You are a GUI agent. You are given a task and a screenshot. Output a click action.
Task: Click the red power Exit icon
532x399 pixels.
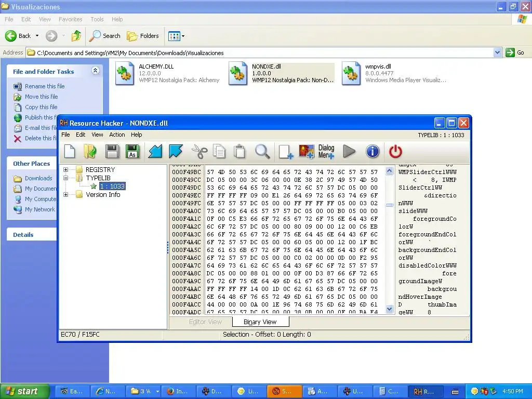coord(395,151)
